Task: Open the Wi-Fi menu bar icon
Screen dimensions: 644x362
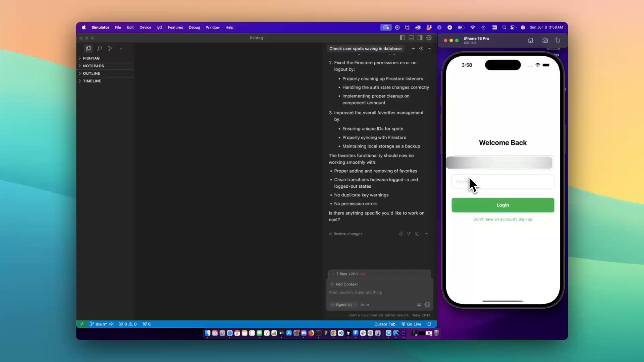Action: [473, 27]
